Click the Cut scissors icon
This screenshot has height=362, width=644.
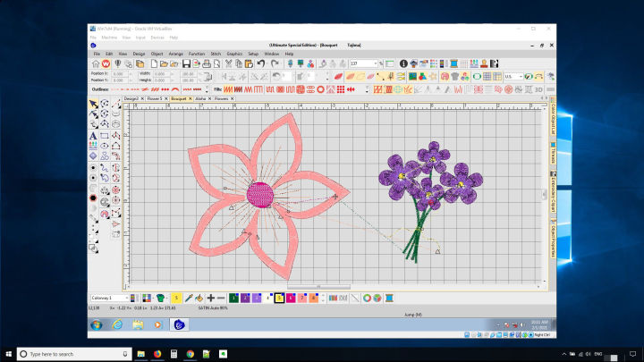click(x=228, y=63)
